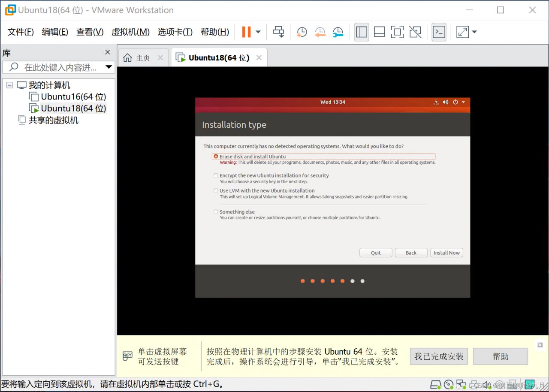Select 我的计算机 in the library tree
The height and width of the screenshot is (392, 549).
click(49, 85)
